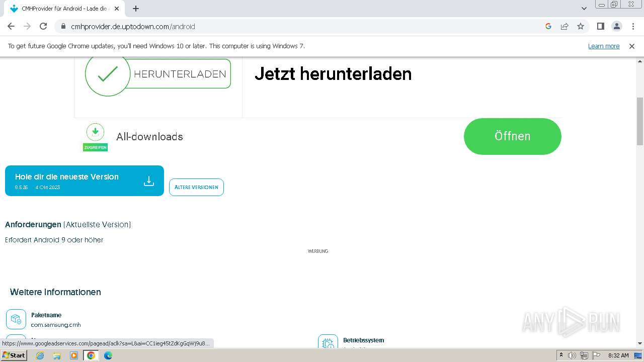Open Microsoft Edge from the taskbar
The width and height of the screenshot is (644, 362).
click(108, 355)
